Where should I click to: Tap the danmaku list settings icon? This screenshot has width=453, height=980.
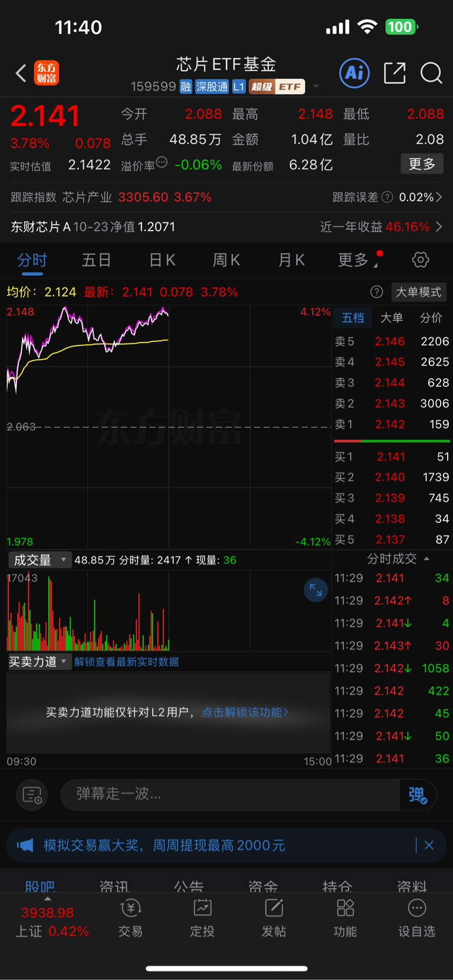click(x=32, y=795)
